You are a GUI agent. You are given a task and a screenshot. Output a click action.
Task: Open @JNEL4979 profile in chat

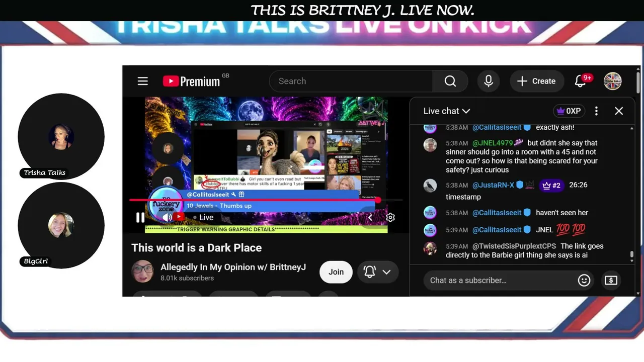(493, 143)
